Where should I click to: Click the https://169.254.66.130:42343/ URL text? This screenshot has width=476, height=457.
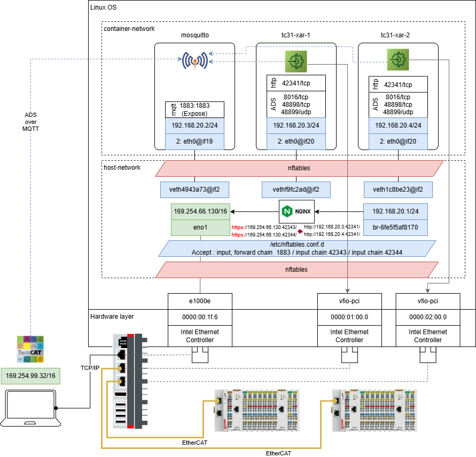pyautogui.click(x=264, y=227)
